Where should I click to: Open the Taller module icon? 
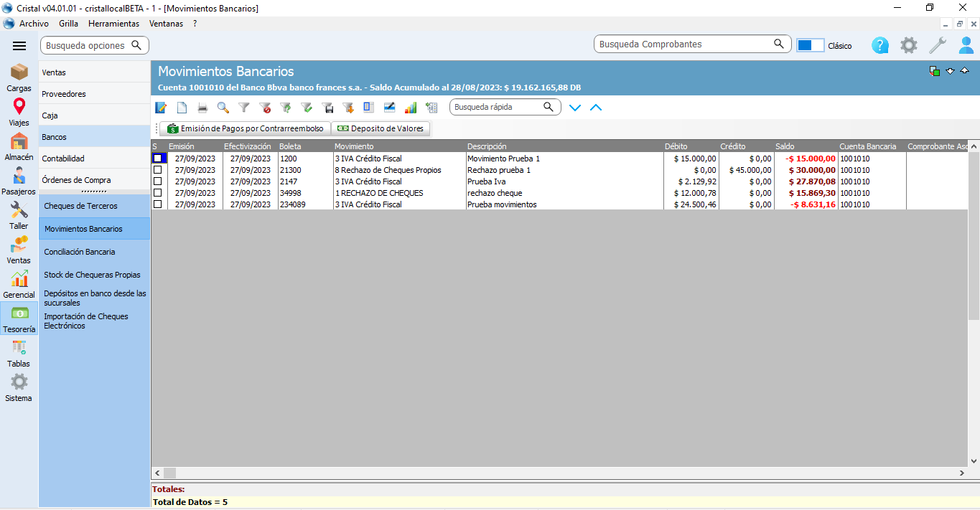(x=19, y=214)
